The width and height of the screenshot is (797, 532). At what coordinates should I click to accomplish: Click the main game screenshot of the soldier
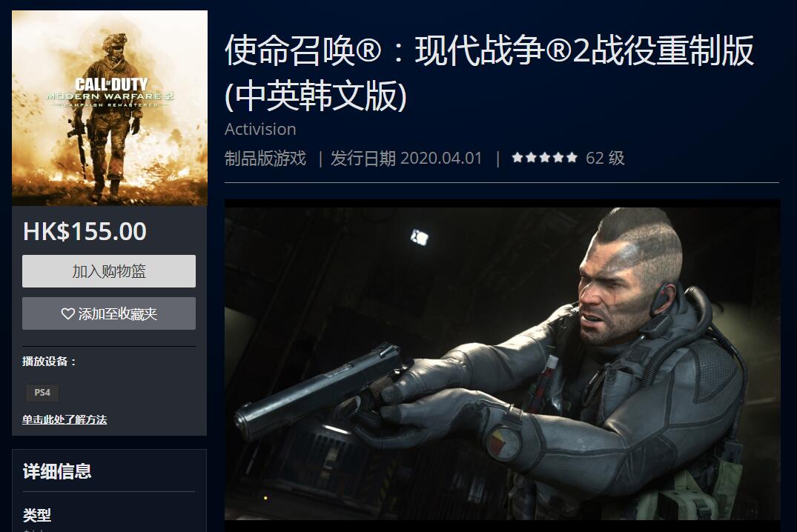(502, 360)
